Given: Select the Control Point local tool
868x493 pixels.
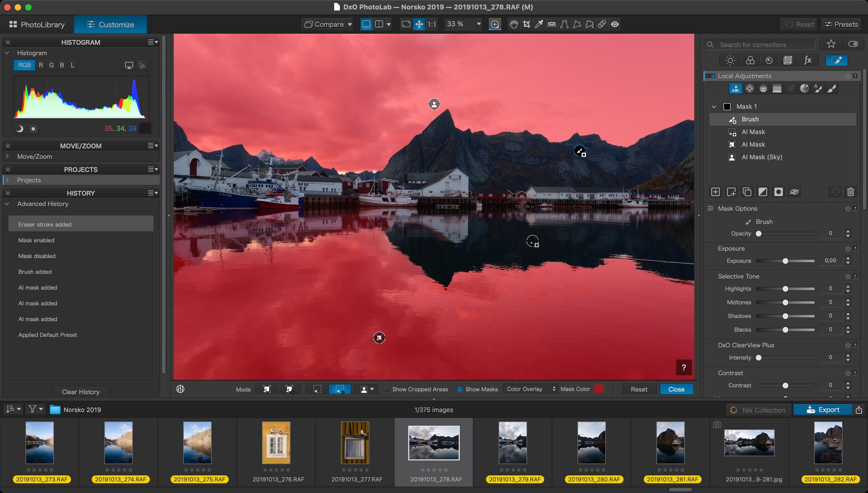Looking at the screenshot, I should coord(749,88).
